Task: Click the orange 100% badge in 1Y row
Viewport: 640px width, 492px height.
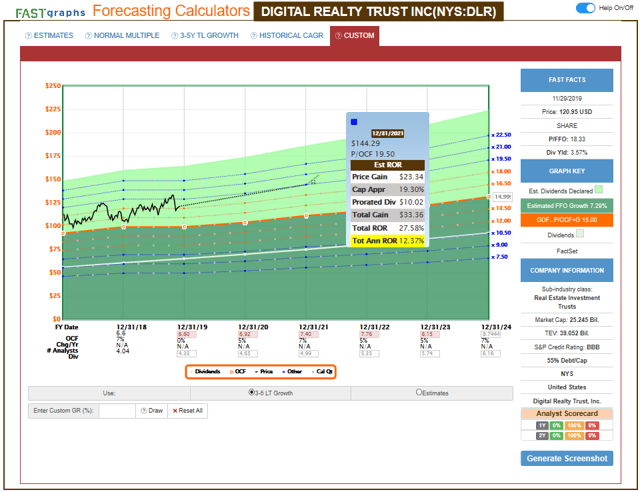Action: coord(574,425)
